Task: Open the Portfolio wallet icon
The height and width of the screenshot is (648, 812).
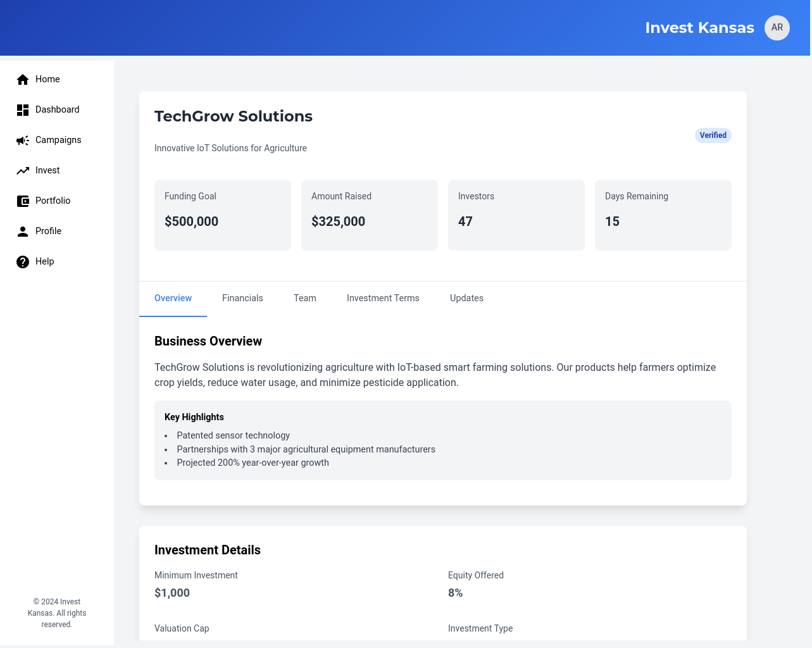Action: [23, 201]
